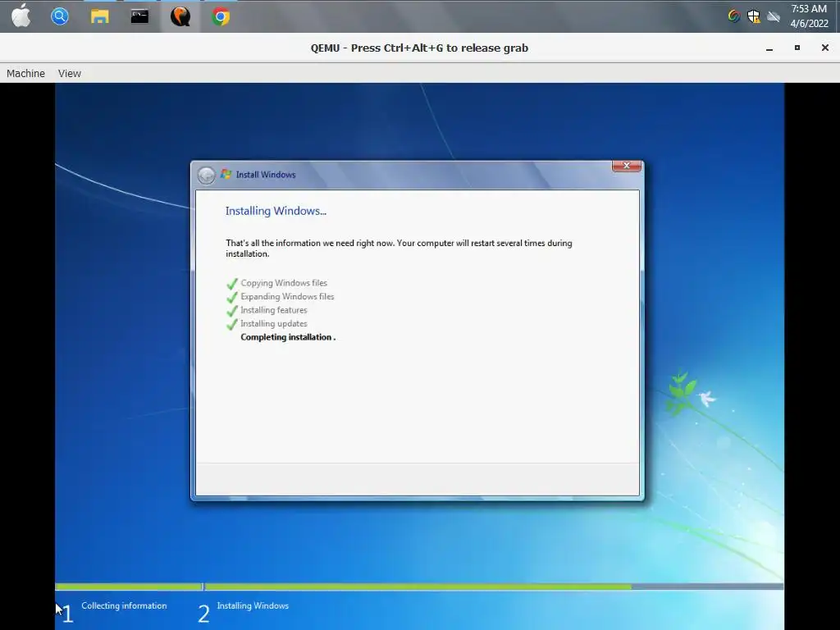Click the checkmark beside Expanding Windows files
The width and height of the screenshot is (840, 630).
pos(232,297)
